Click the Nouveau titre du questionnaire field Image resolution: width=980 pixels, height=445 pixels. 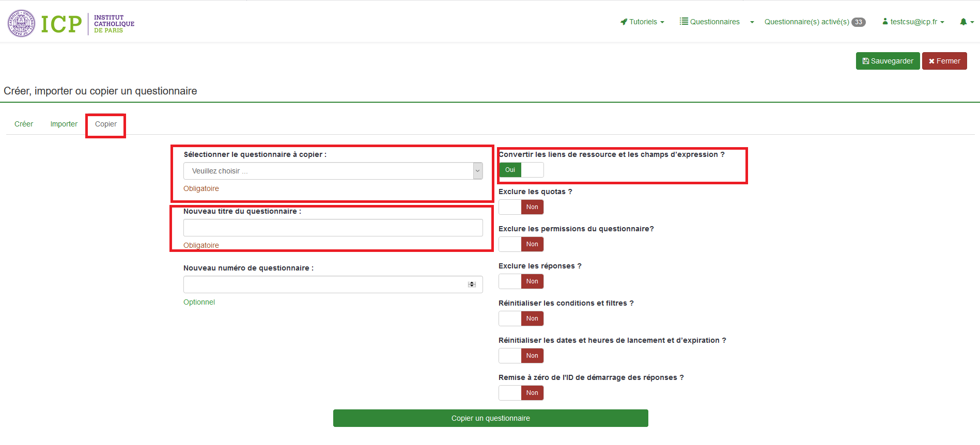click(x=333, y=228)
